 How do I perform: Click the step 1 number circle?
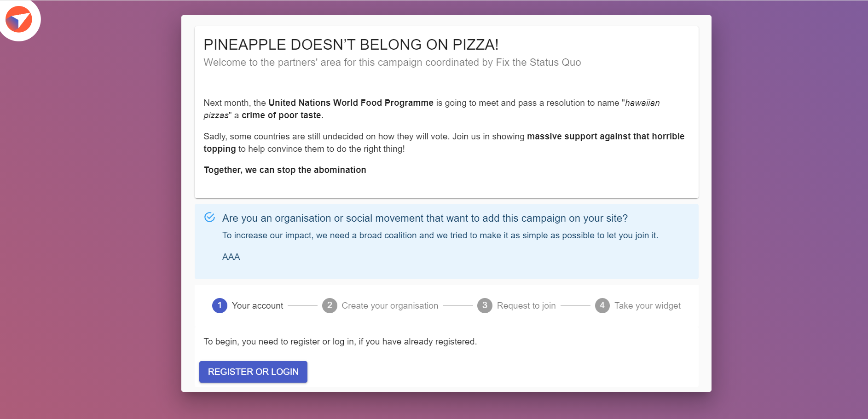220,305
